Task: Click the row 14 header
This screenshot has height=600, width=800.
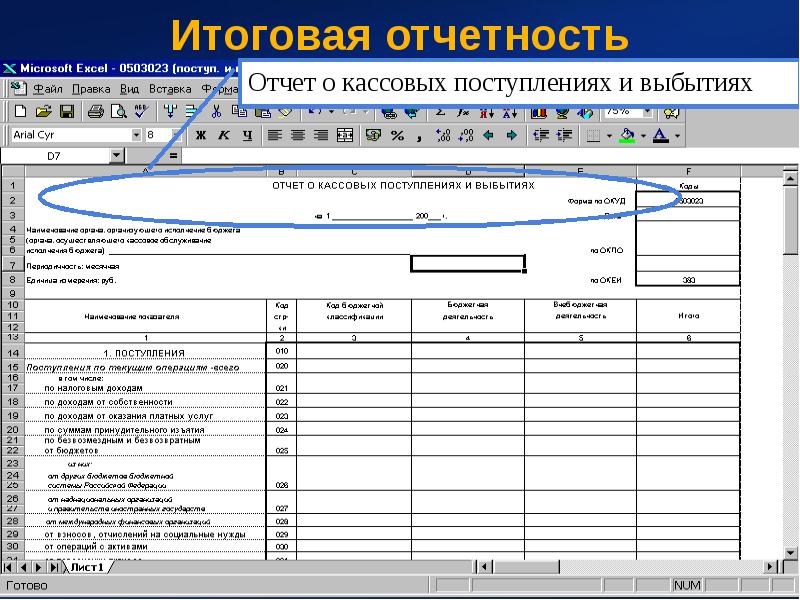Action: (x=13, y=353)
